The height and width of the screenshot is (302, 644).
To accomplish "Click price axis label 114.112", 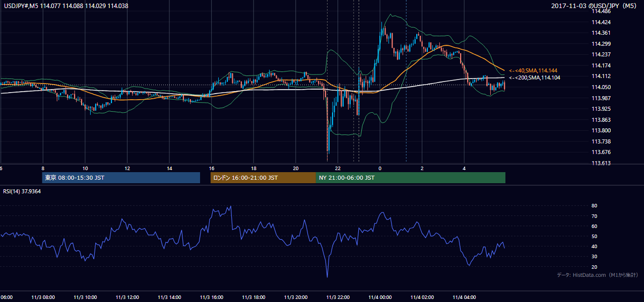I will tap(601, 76).
